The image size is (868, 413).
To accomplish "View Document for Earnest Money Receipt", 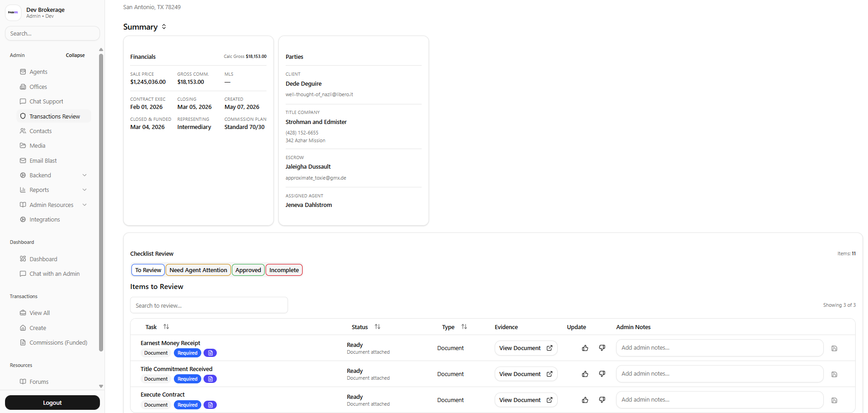I will (526, 348).
